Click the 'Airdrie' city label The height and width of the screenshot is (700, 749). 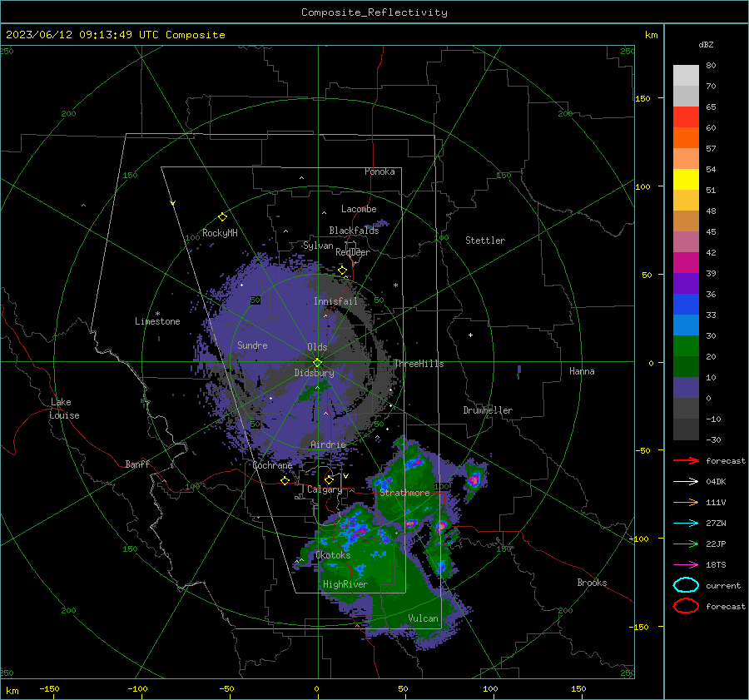click(x=328, y=444)
